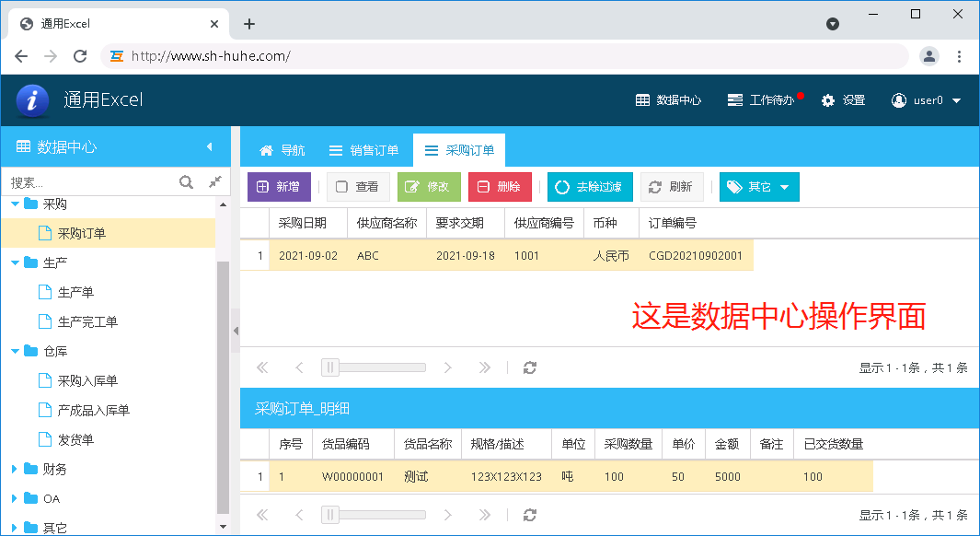Collapse the 数据中心 sidebar panel arrow

tap(209, 146)
